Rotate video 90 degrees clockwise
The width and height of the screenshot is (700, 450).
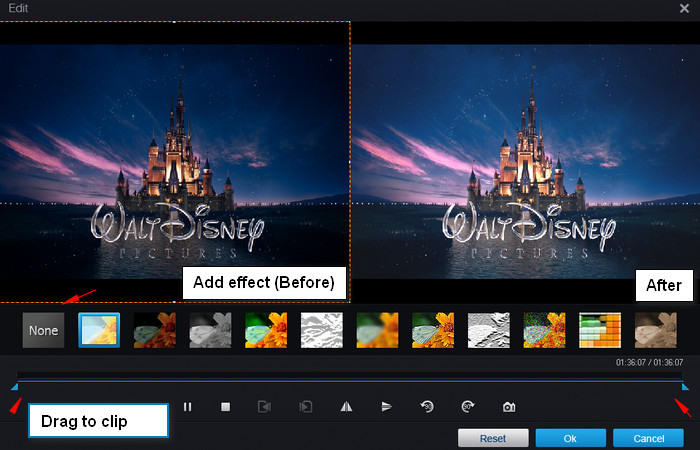tap(468, 407)
